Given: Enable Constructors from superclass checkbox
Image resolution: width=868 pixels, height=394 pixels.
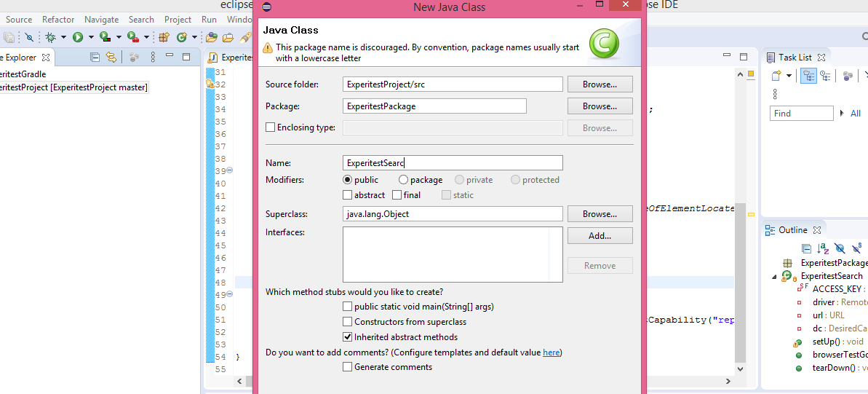Looking at the screenshot, I should [x=348, y=321].
